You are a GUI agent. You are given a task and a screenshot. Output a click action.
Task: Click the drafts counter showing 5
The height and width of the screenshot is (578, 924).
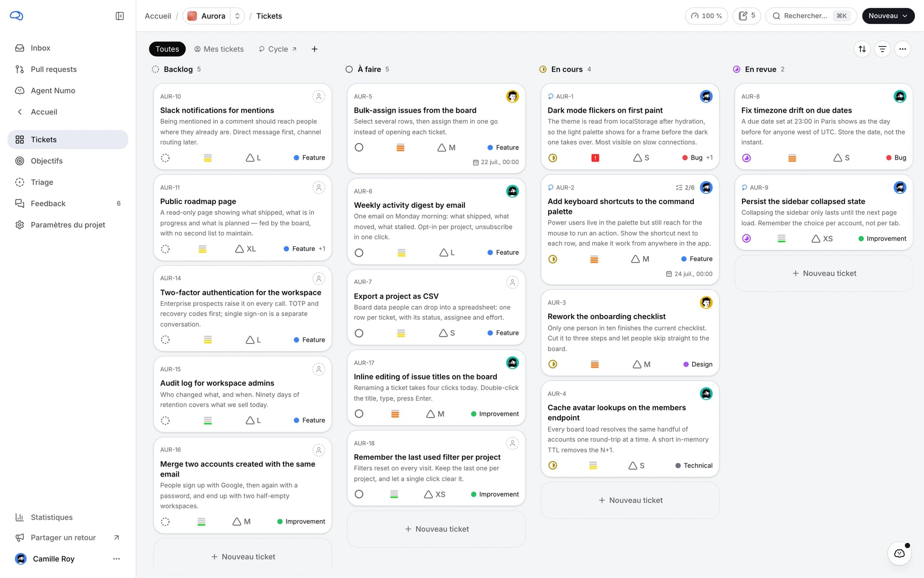click(747, 16)
